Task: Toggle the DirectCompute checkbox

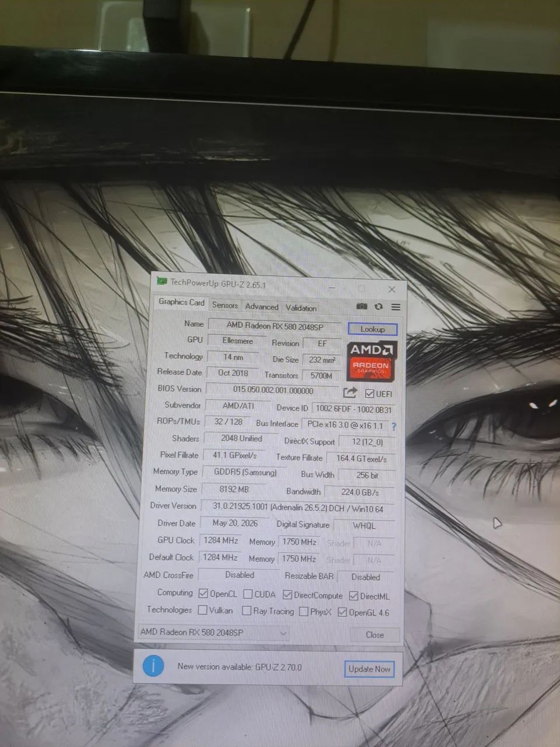Action: coord(287,595)
